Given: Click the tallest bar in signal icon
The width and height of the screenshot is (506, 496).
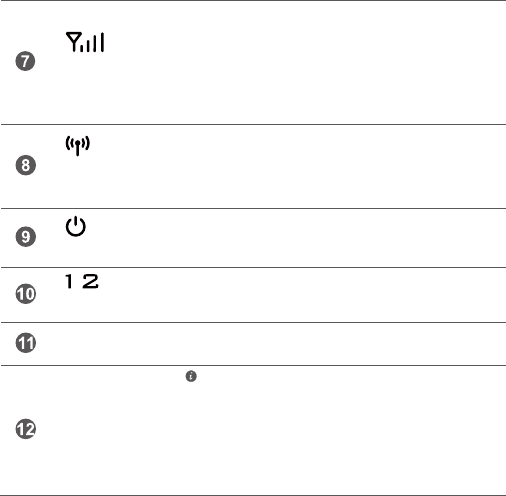Looking at the screenshot, I should click(x=102, y=42).
